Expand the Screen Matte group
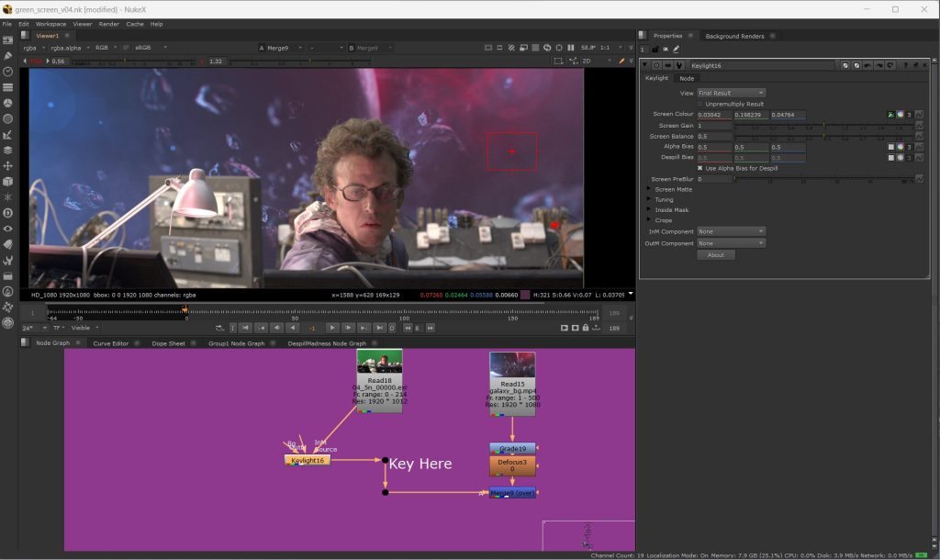The width and height of the screenshot is (940, 560). tap(649, 189)
